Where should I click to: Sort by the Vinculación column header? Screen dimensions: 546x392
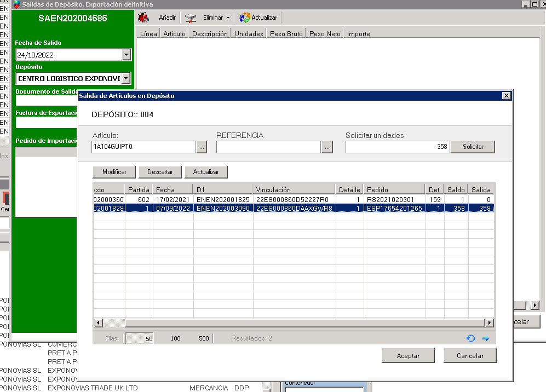tap(294, 189)
